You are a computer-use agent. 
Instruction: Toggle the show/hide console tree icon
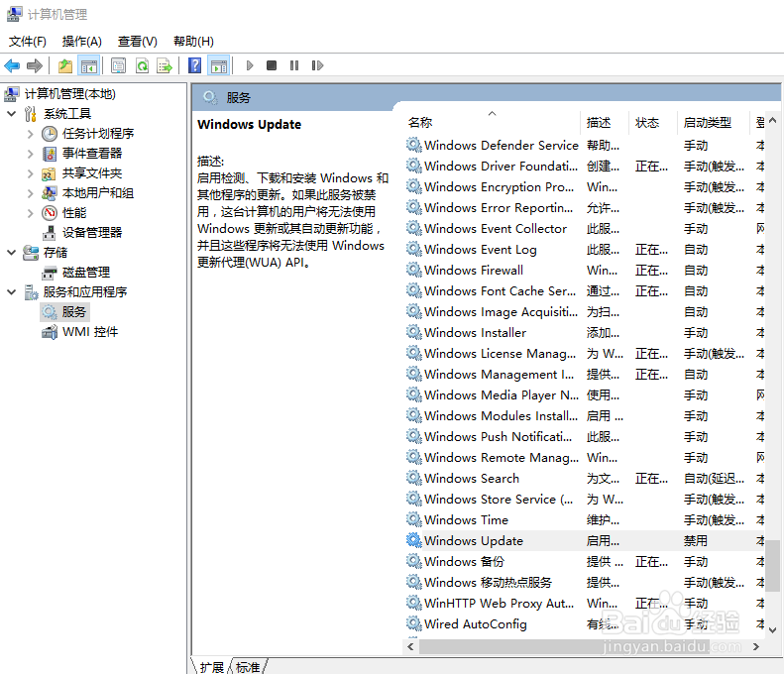[89, 65]
